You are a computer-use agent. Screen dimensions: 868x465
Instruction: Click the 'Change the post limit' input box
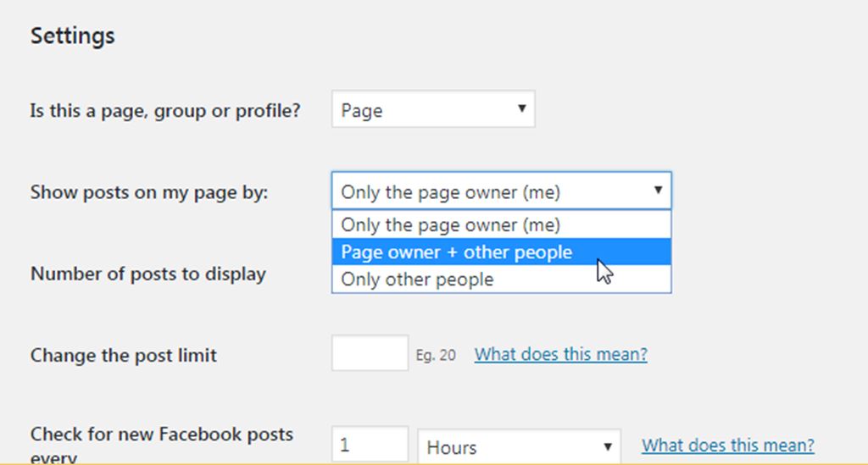[x=370, y=353]
